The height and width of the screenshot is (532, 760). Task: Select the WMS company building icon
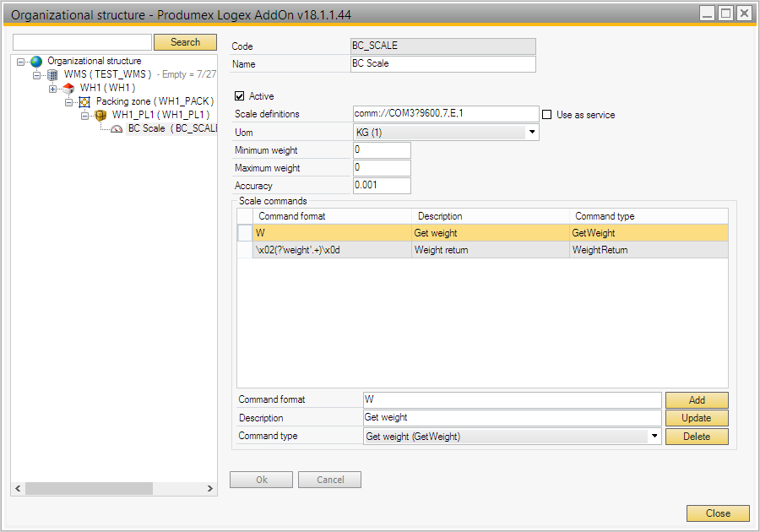tap(52, 75)
